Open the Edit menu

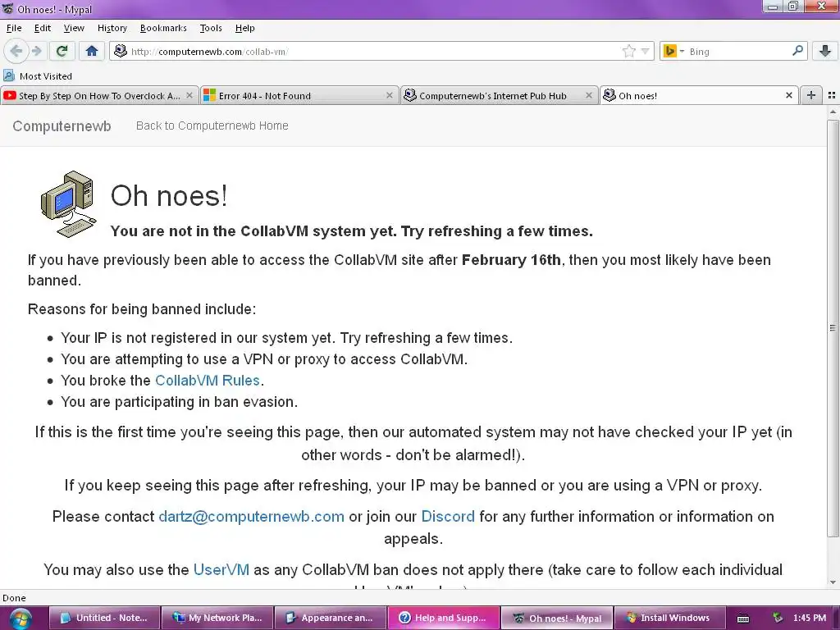(43, 28)
